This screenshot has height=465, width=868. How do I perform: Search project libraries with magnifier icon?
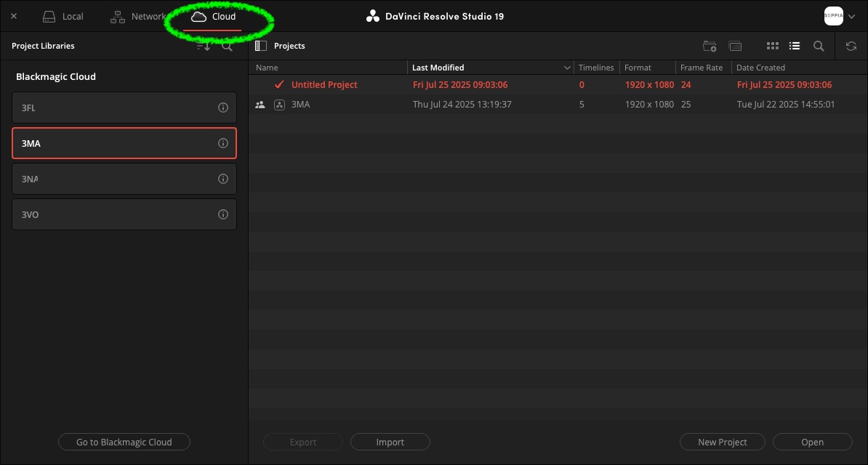coord(227,46)
